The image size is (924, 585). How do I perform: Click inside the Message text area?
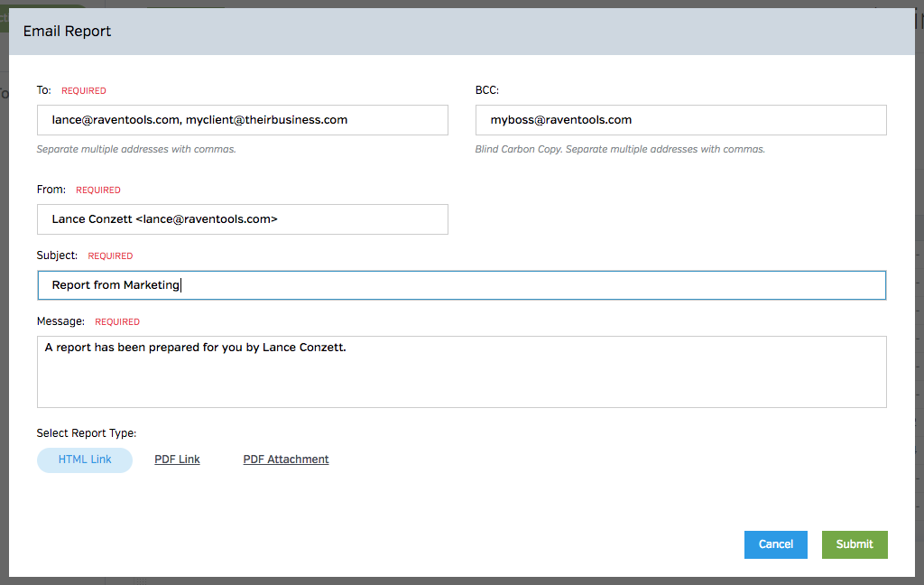click(461, 372)
